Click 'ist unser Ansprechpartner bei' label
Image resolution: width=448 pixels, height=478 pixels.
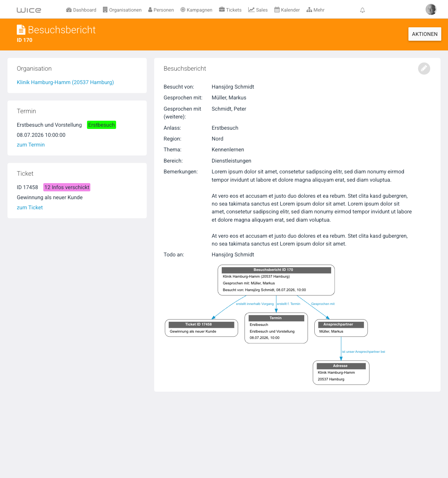[364, 352]
